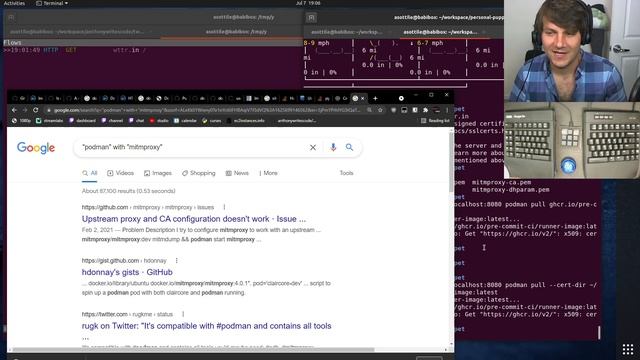Go forward in the Chrome browser

(25, 110)
